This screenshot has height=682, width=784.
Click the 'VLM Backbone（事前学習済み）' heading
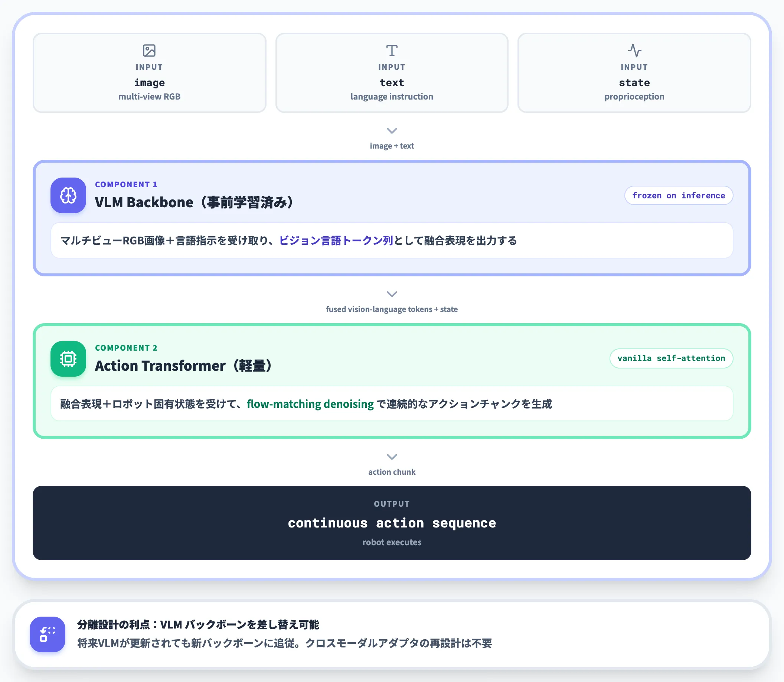[x=195, y=202]
